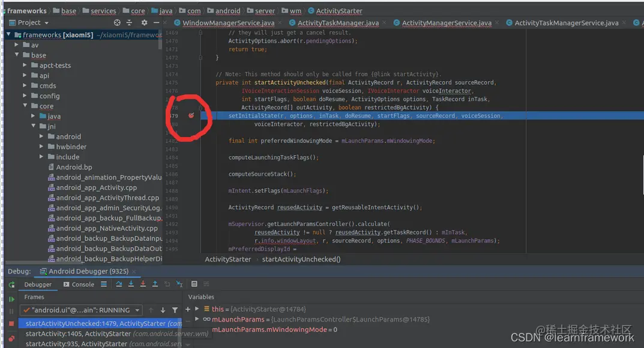Switch to WindowManagerService.java tab
Screen dimensions: 644x348
pyautogui.click(x=228, y=23)
